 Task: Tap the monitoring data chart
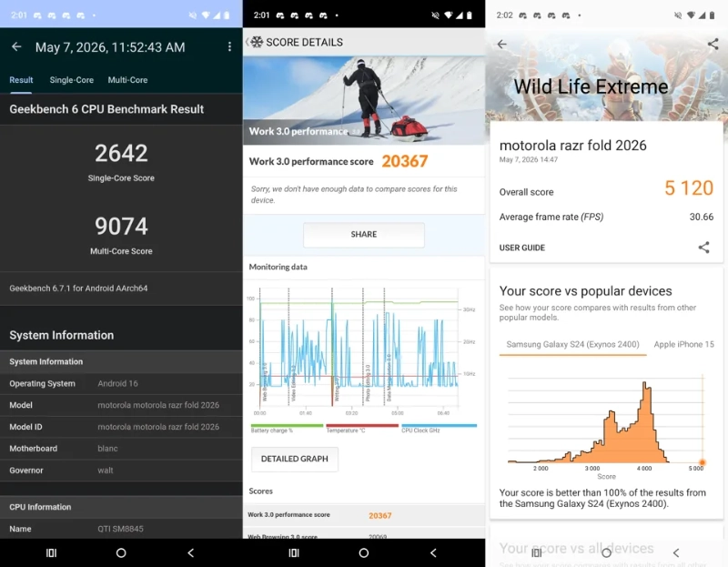click(359, 349)
